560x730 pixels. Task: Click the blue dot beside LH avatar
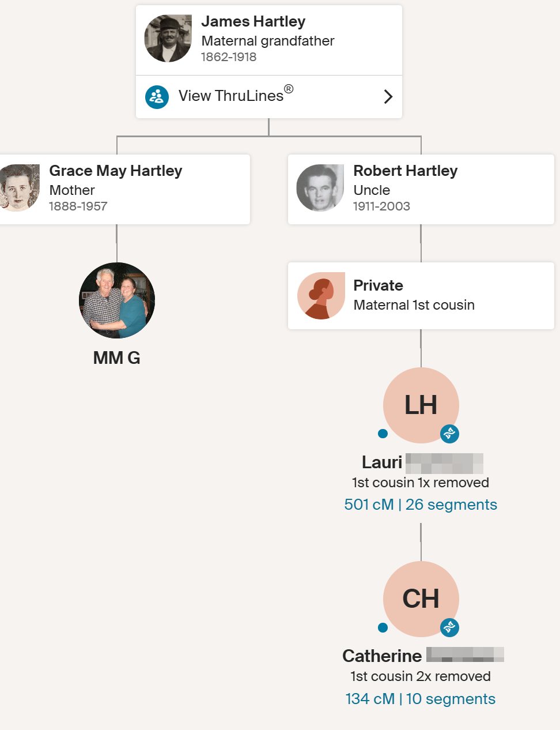tap(383, 434)
